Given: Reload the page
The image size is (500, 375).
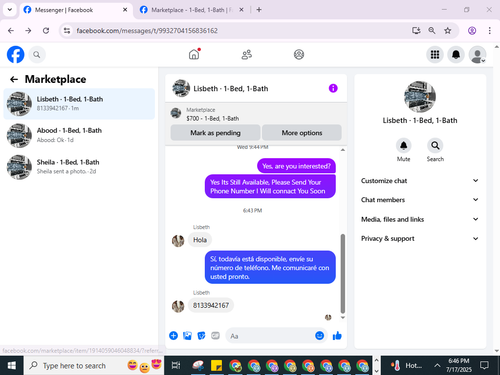Looking at the screenshot, I should point(46,31).
